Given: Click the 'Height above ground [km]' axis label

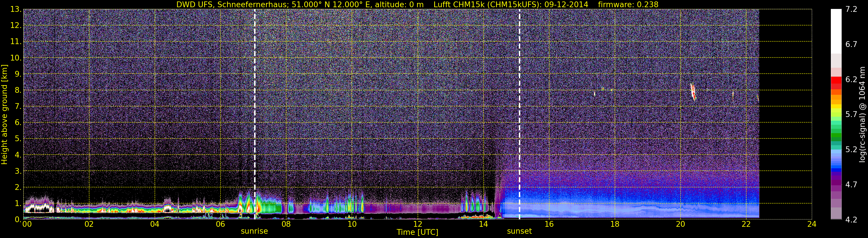Looking at the screenshot, I should pyautogui.click(x=4, y=114).
